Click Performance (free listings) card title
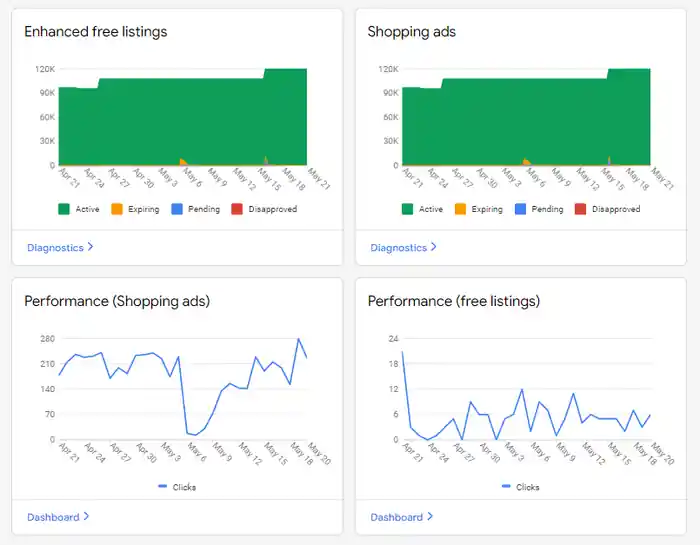Image resolution: width=700 pixels, height=545 pixels. coord(454,301)
